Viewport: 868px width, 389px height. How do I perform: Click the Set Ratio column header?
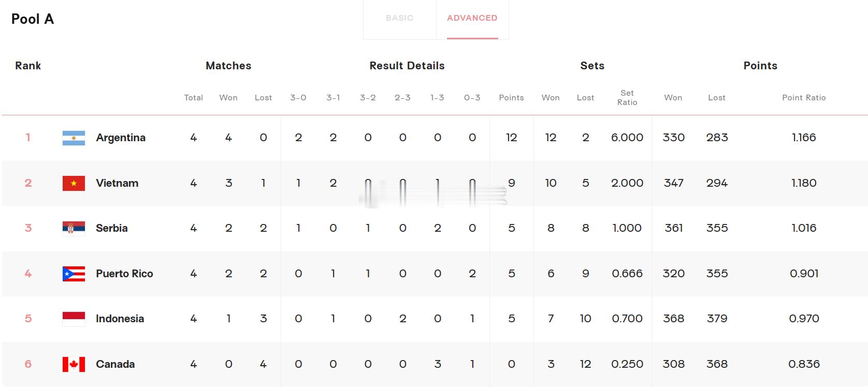coord(627,98)
